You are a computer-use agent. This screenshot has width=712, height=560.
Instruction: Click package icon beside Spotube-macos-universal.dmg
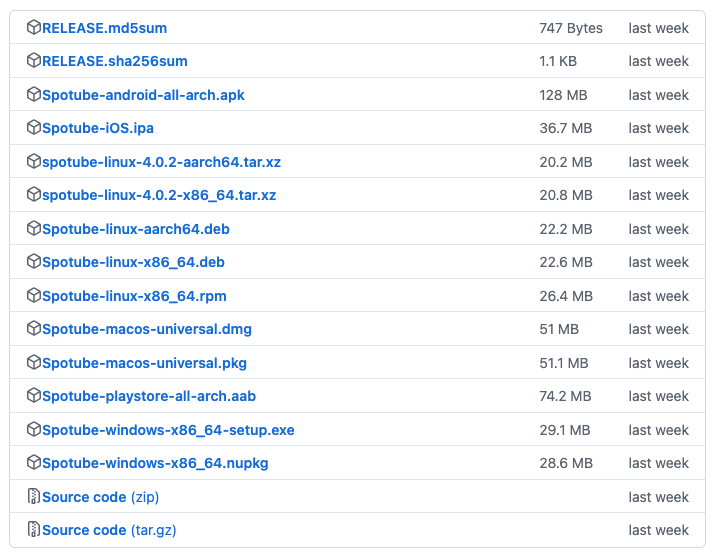pos(34,328)
